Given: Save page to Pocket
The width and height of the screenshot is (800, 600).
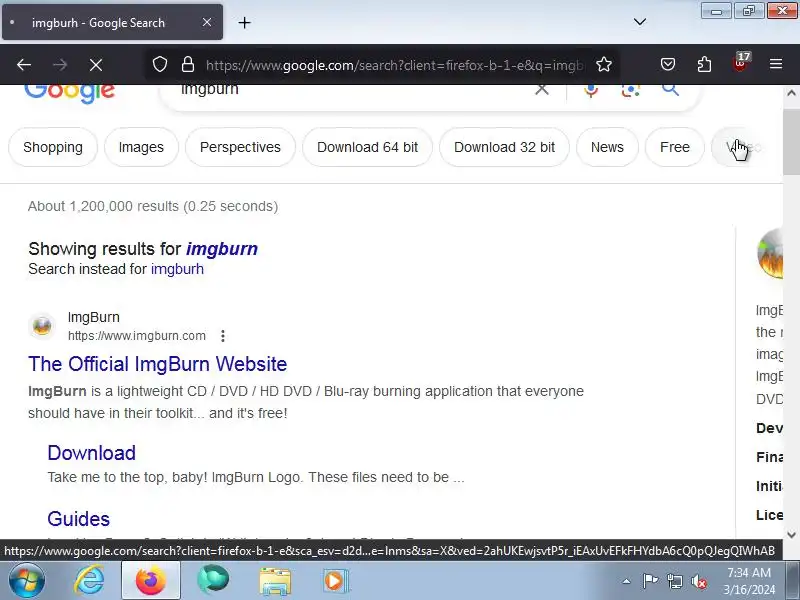Looking at the screenshot, I should (668, 64).
